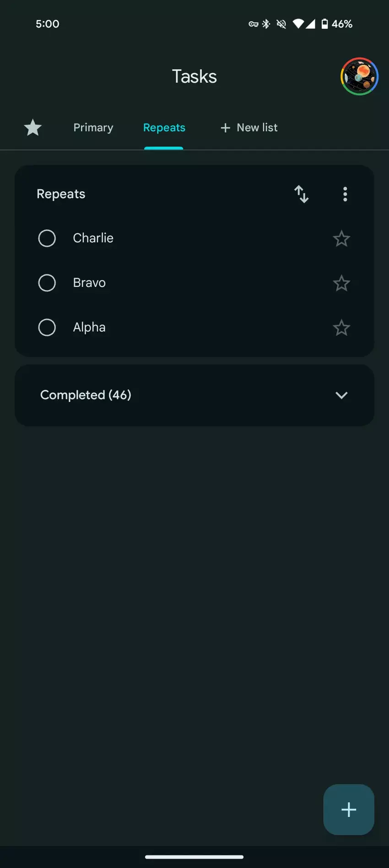This screenshot has width=389, height=868.
Task: Show the Completed (46) section
Action: (86, 395)
